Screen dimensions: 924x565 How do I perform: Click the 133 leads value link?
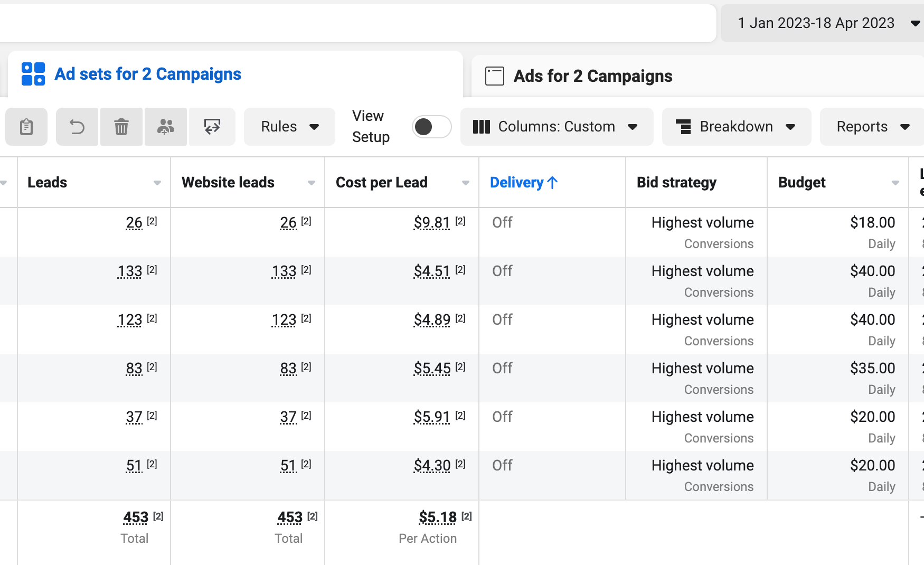[x=130, y=271]
